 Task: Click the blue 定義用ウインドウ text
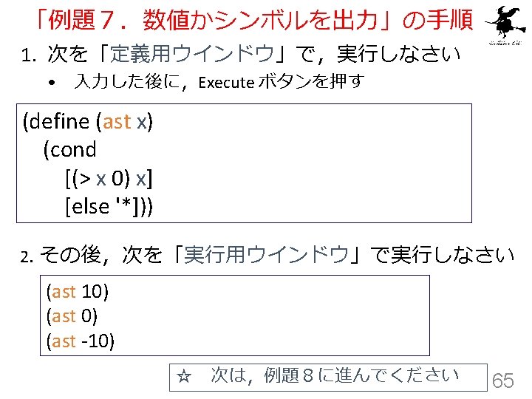tap(192, 54)
